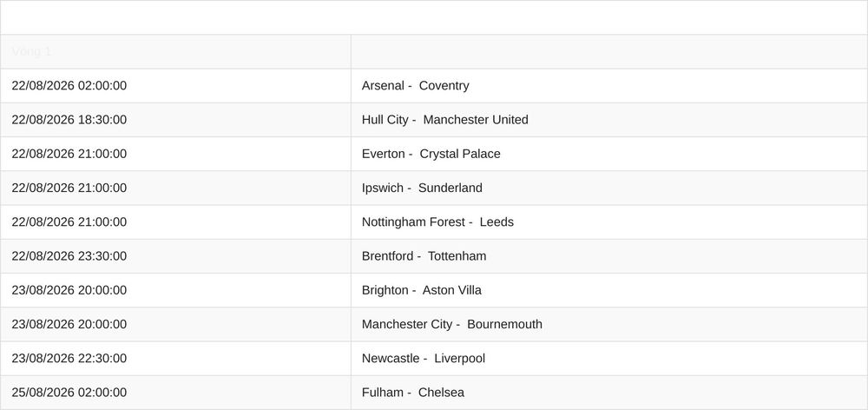The height and width of the screenshot is (410, 868).
Task: Open the Ipswich - Sunderland fixture
Action: tap(422, 188)
